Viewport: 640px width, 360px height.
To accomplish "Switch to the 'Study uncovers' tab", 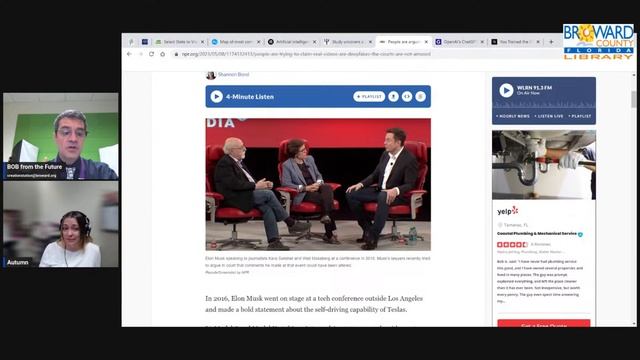I will [x=348, y=42].
